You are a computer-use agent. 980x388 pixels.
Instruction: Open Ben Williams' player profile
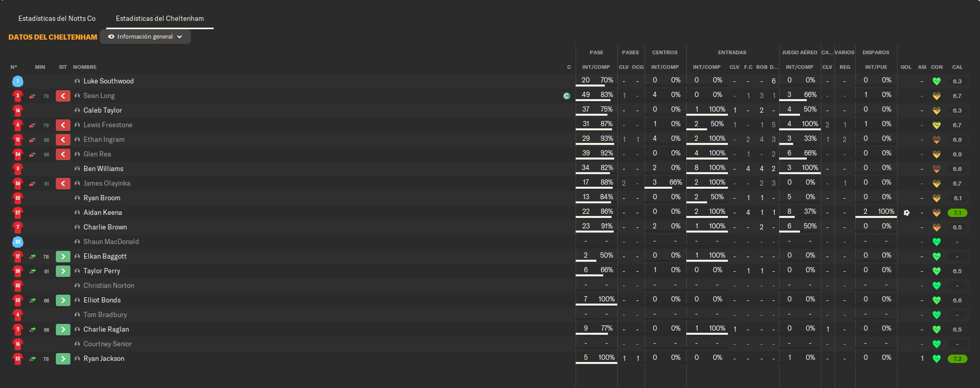click(103, 169)
